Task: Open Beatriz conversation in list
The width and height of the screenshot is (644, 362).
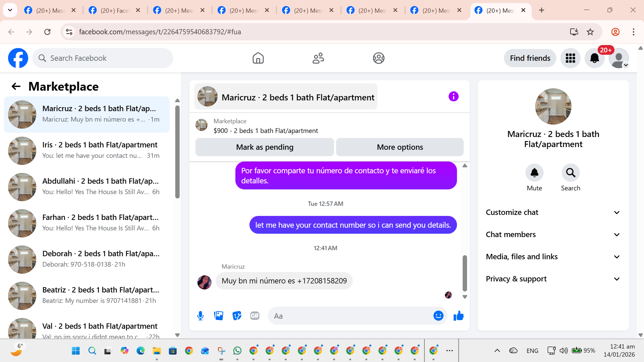Action: pos(87,295)
